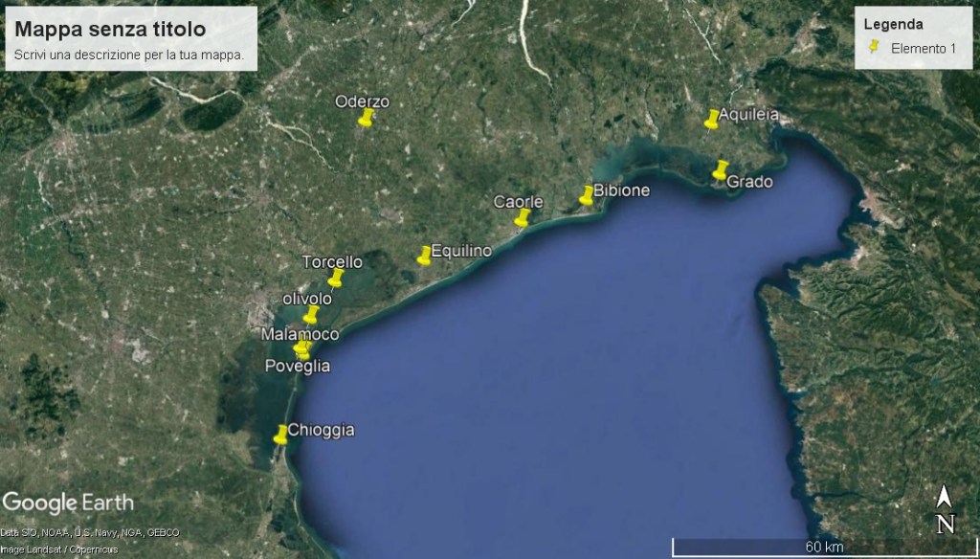Image resolution: width=980 pixels, height=559 pixels.
Task: Click the 60 km scale bar
Action: click(823, 547)
